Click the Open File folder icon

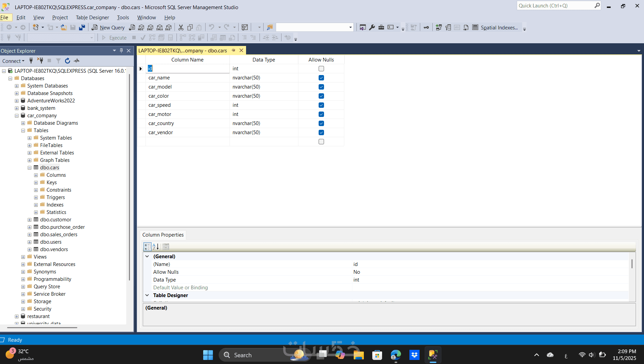coord(63,27)
